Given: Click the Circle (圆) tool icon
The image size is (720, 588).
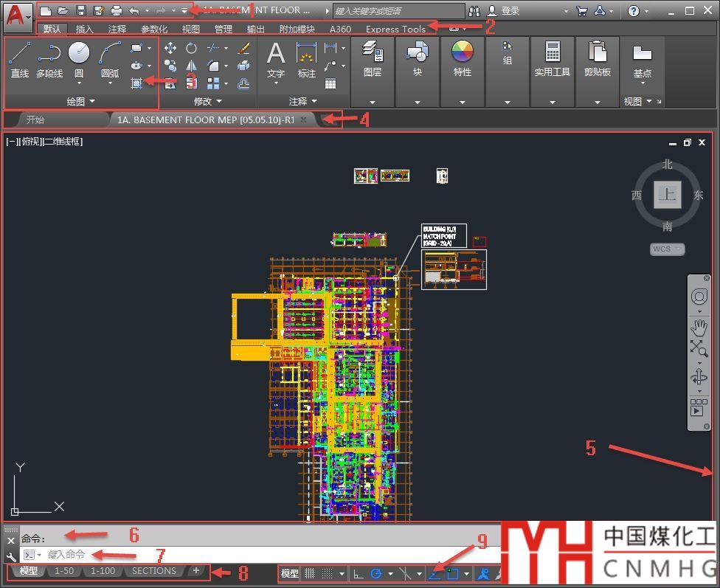Looking at the screenshot, I should [x=79, y=53].
